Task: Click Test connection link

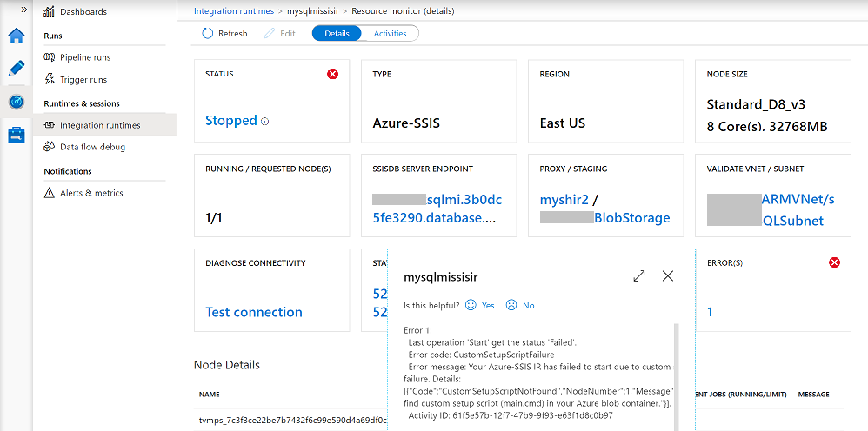Action: pyautogui.click(x=254, y=312)
